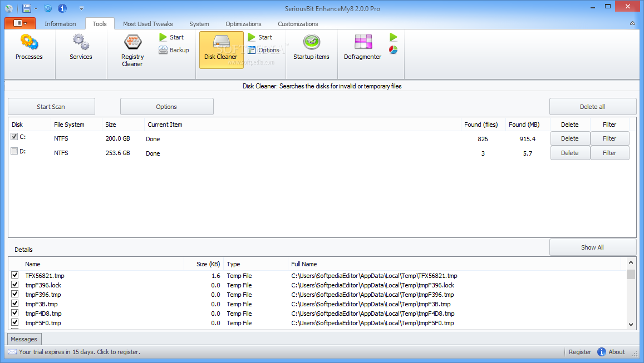Open the orange application menu button

[x=19, y=23]
